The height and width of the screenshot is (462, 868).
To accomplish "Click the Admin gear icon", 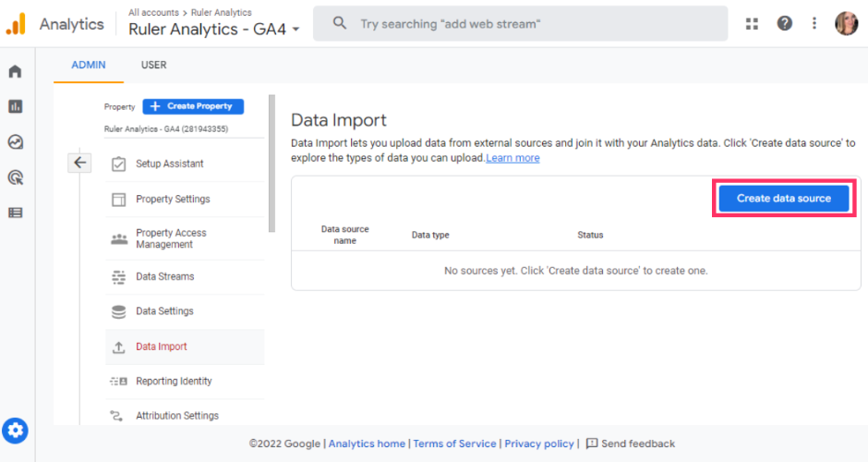I will click(16, 431).
